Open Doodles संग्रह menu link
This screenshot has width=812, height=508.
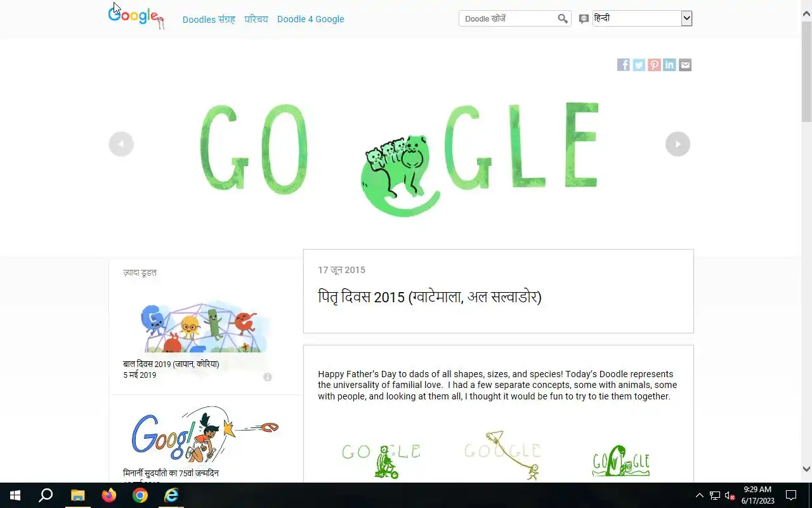pos(209,19)
